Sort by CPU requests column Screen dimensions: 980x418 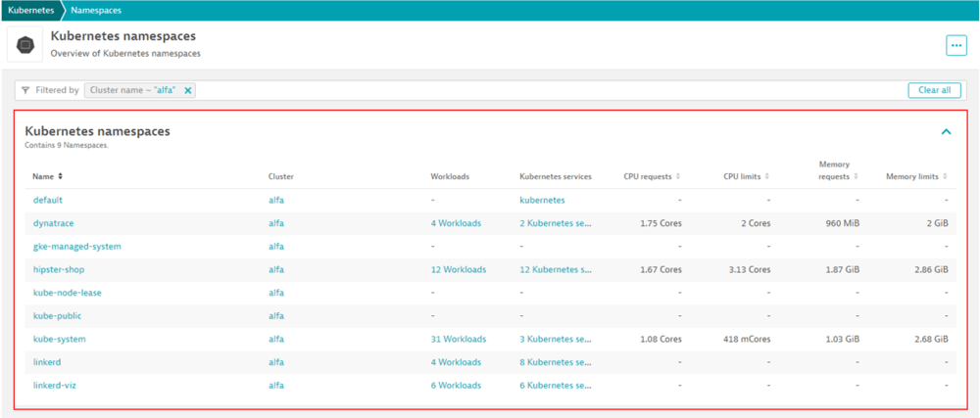[x=679, y=177]
